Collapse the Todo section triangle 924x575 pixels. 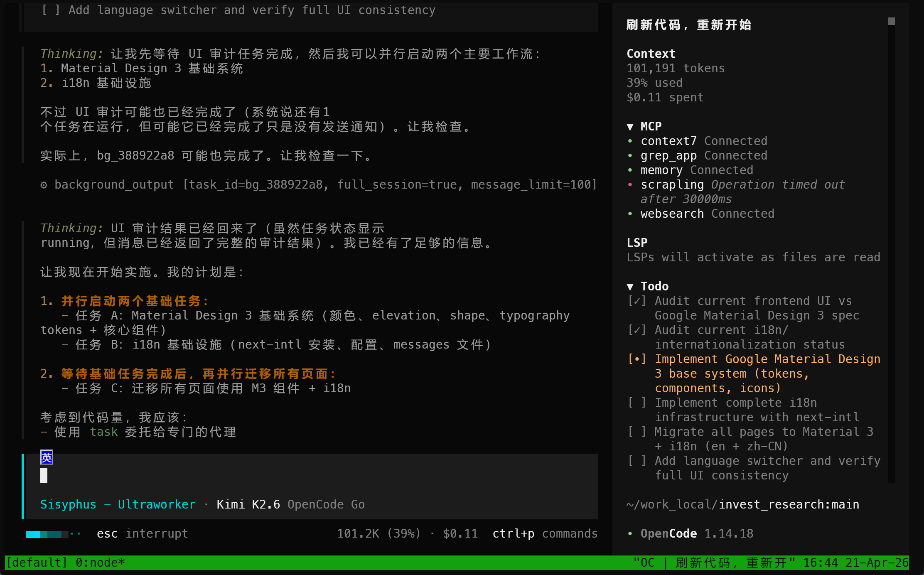[630, 287]
